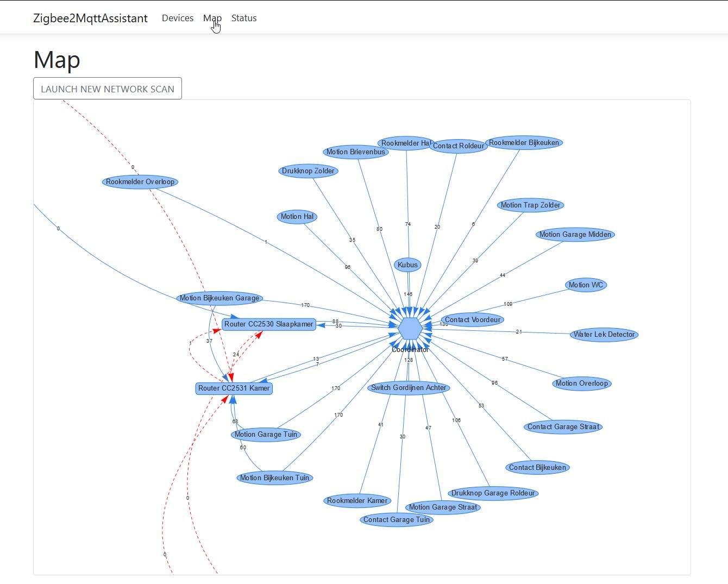Click the Drukknop Zolder node
728x584 pixels.
pyautogui.click(x=309, y=171)
